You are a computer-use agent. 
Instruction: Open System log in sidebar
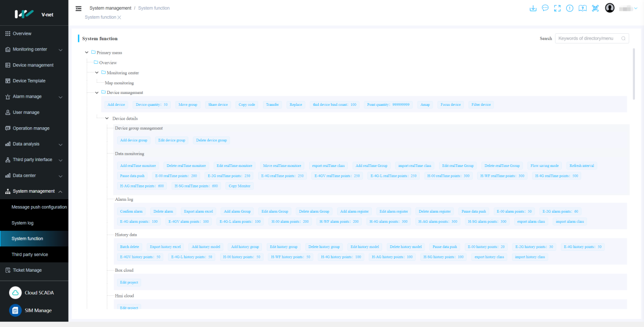click(23, 223)
